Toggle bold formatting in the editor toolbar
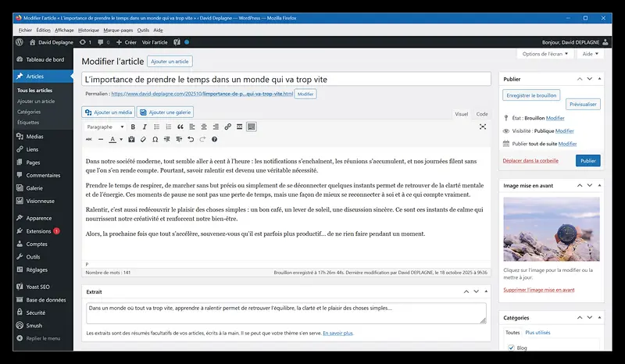625x364 pixels. 134,127
